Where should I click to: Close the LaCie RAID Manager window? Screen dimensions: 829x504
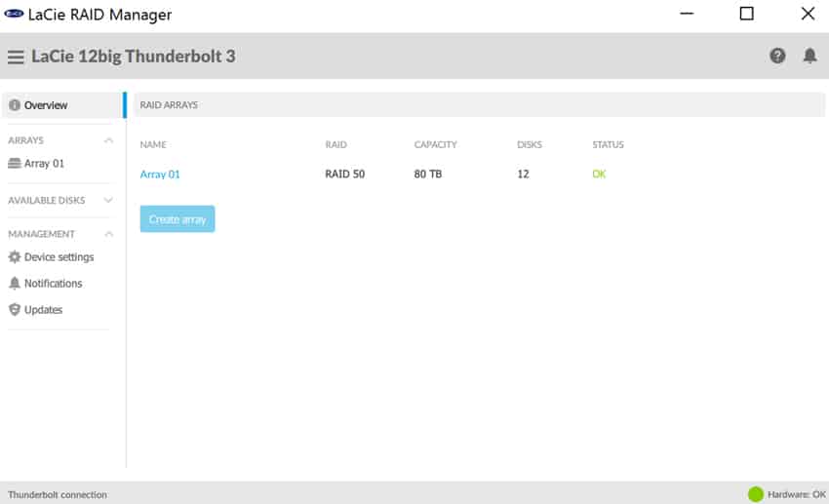click(808, 14)
